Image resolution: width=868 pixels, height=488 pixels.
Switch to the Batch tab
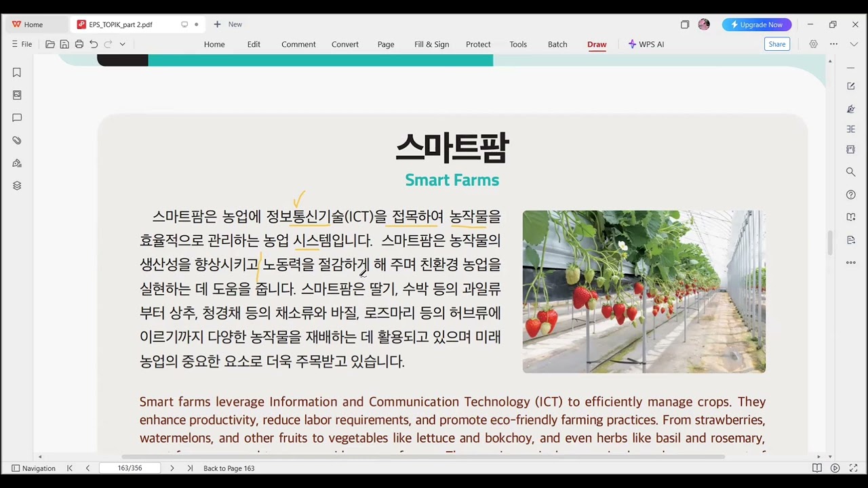coord(557,44)
